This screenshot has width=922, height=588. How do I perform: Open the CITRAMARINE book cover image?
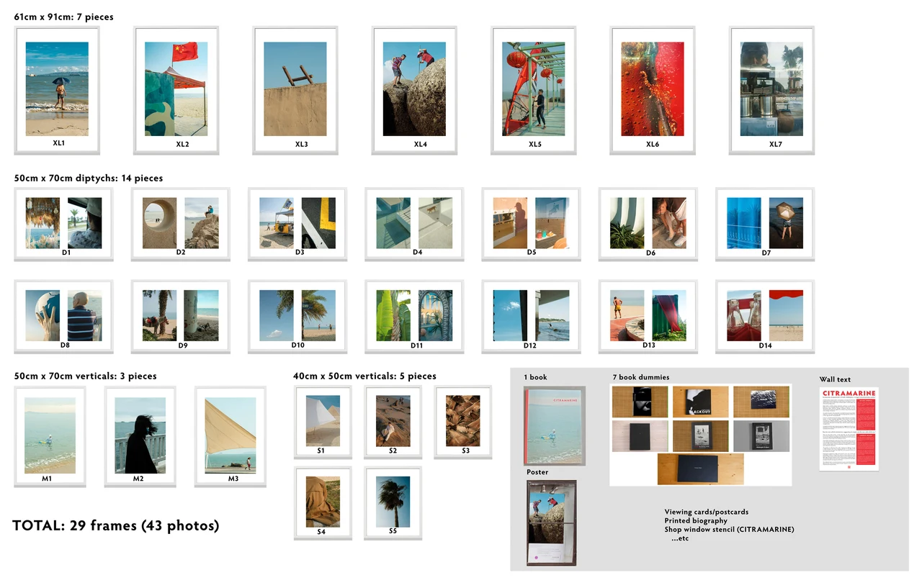click(x=554, y=426)
